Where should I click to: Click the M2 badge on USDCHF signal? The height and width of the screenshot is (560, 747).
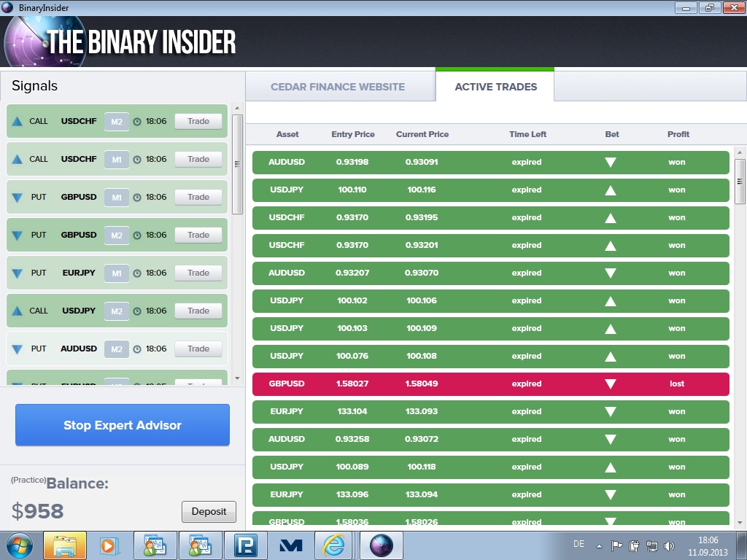pyautogui.click(x=117, y=122)
